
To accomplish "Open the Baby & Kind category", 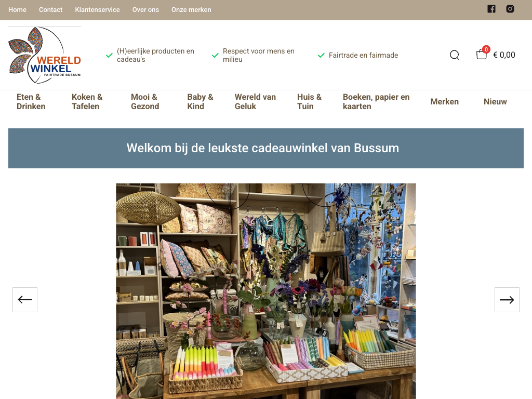I will (200, 101).
